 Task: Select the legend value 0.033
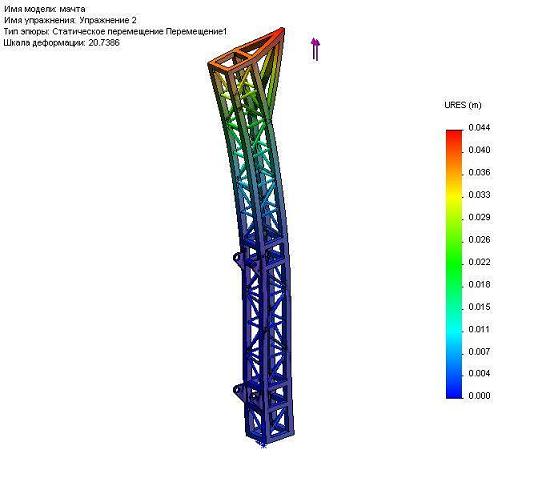click(479, 195)
